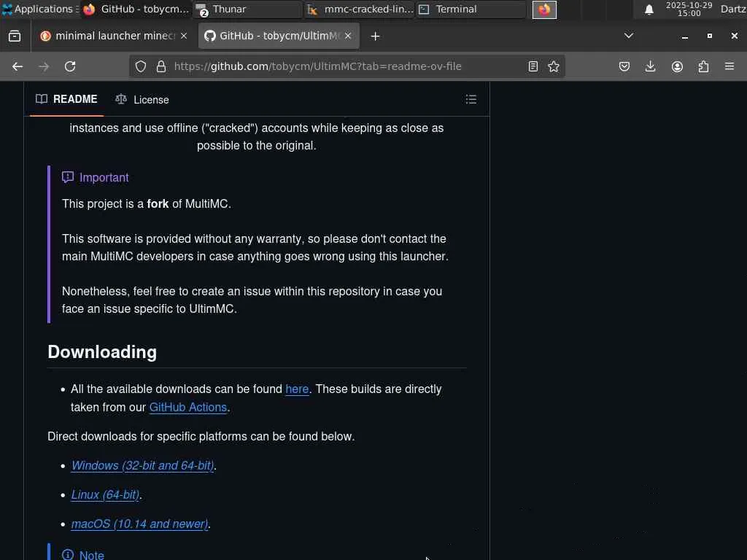
Task: Open the mmc-cracked-lin taskbar window
Action: (x=360, y=9)
